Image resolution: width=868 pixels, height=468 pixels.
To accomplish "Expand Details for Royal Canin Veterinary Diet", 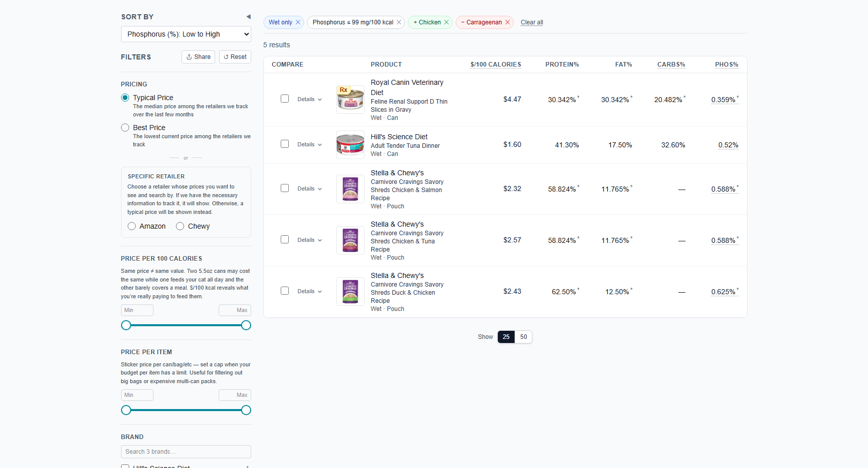I will pos(310,100).
